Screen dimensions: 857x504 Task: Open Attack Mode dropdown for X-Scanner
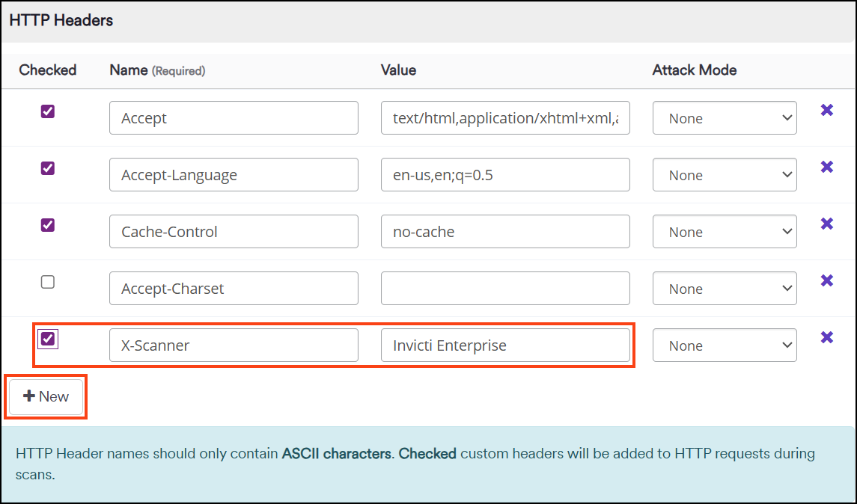click(x=724, y=345)
